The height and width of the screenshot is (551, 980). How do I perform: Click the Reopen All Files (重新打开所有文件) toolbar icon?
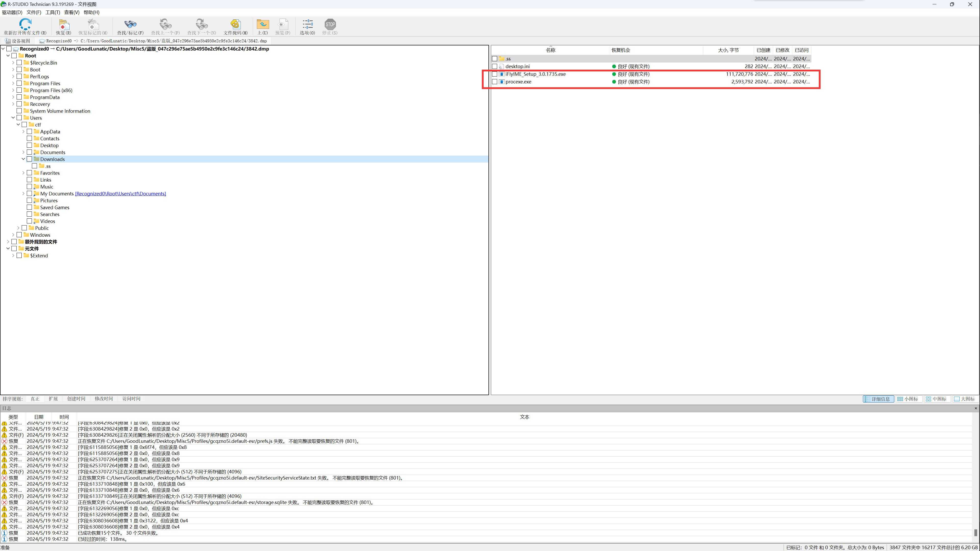(25, 24)
